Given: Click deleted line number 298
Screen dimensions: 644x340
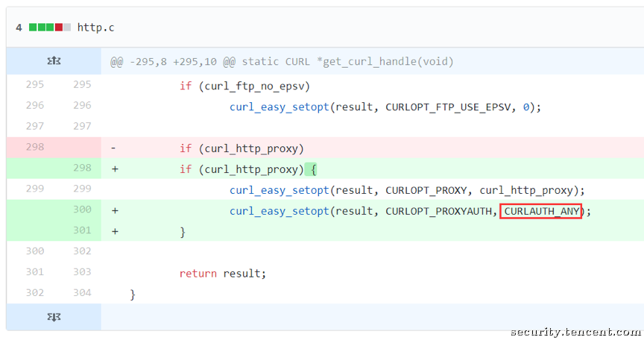Looking at the screenshot, I should [x=35, y=147].
